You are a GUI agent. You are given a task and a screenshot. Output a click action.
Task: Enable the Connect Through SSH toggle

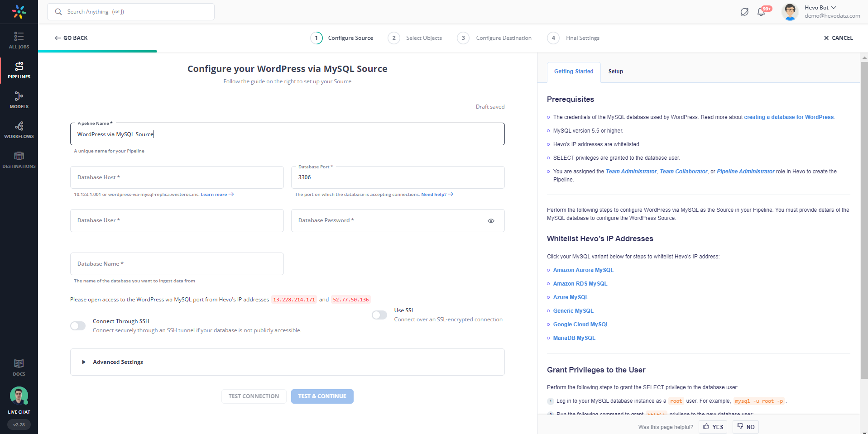pyautogui.click(x=77, y=325)
